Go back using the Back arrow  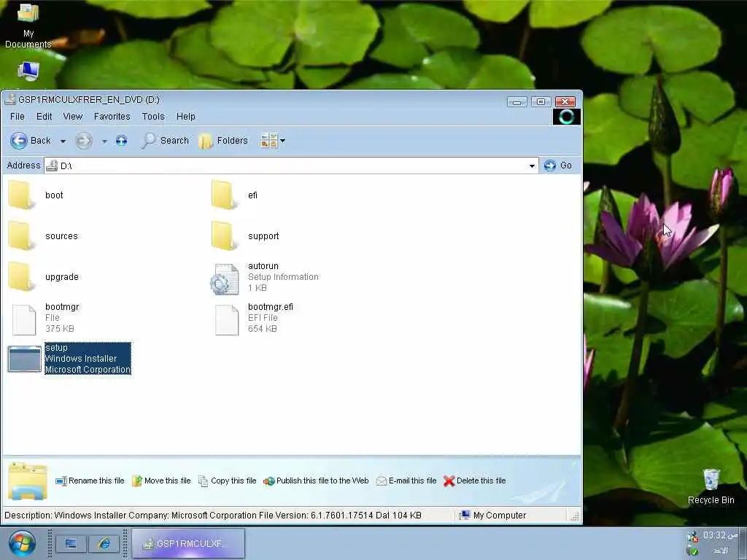31,141
